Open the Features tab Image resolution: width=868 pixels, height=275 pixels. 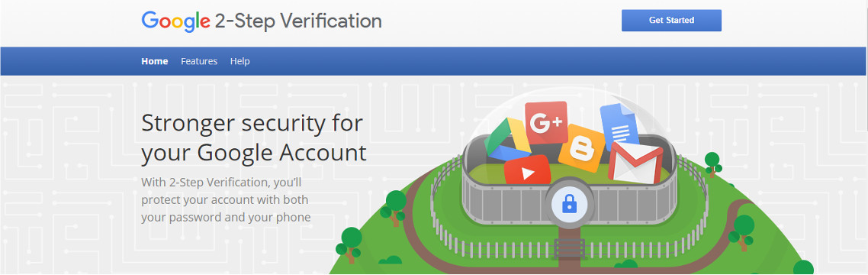pyautogui.click(x=199, y=61)
